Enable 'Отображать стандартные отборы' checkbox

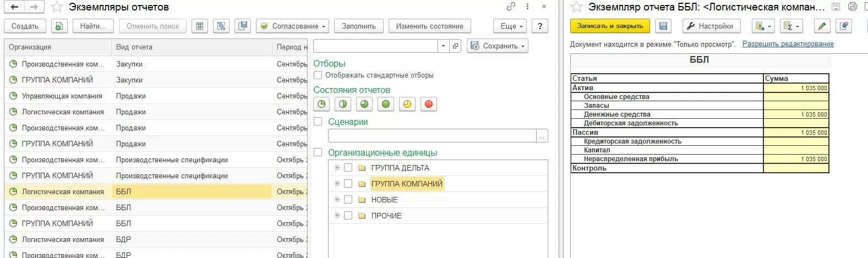pyautogui.click(x=318, y=75)
